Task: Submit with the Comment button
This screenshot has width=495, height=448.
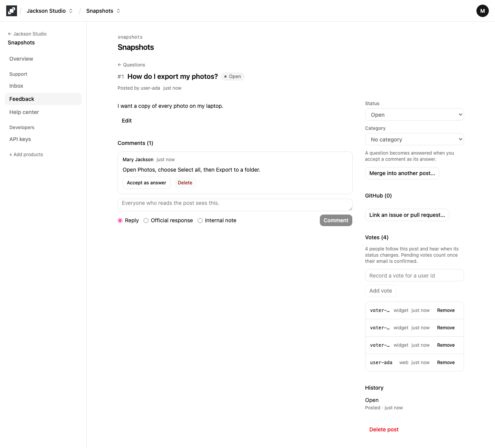Action: [x=336, y=220]
